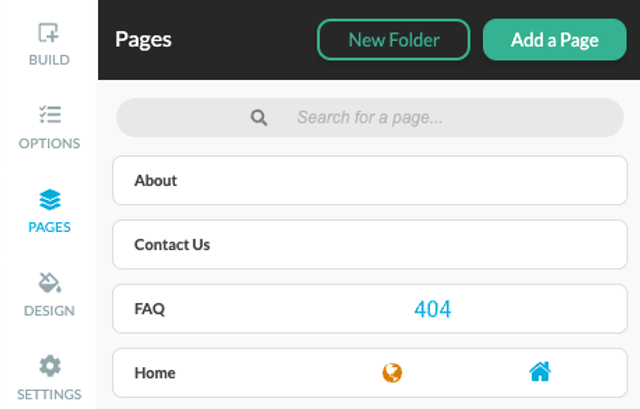
Task: Switch to the OPTIONS tab label
Action: tap(49, 144)
